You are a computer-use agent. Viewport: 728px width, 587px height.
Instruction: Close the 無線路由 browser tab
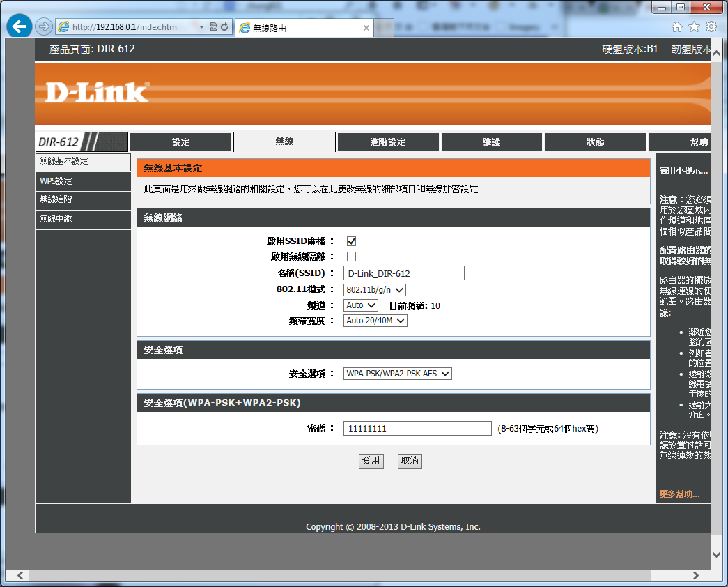pos(366,28)
